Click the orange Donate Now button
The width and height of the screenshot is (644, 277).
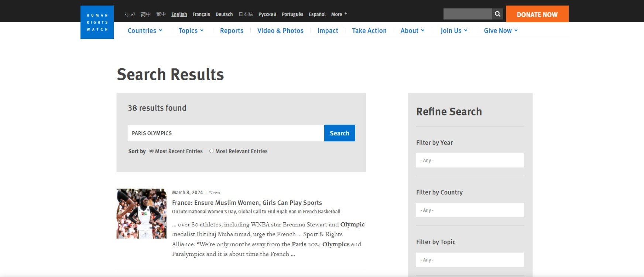tap(537, 14)
